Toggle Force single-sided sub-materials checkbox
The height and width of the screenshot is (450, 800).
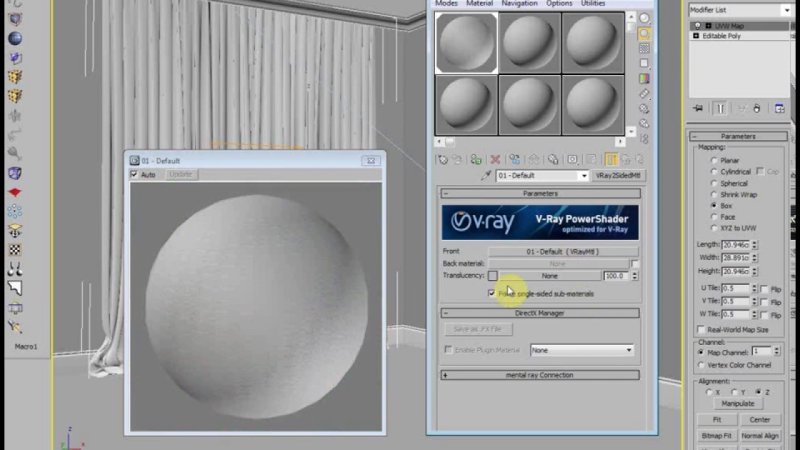[491, 293]
